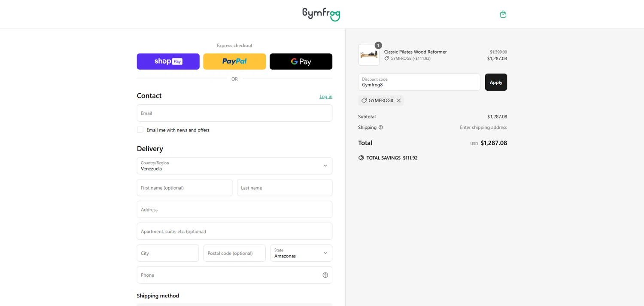Viewport: 644px width, 306px height.
Task: Focus the Last name field
Action: click(x=285, y=188)
